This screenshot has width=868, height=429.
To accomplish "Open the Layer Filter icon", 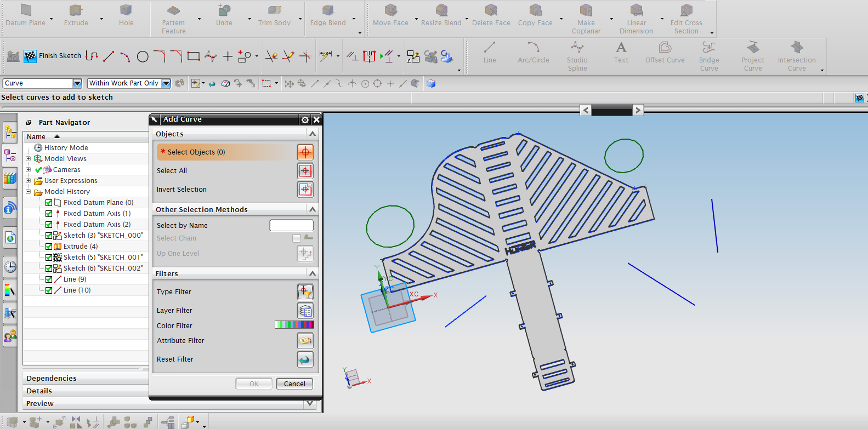I will click(305, 311).
